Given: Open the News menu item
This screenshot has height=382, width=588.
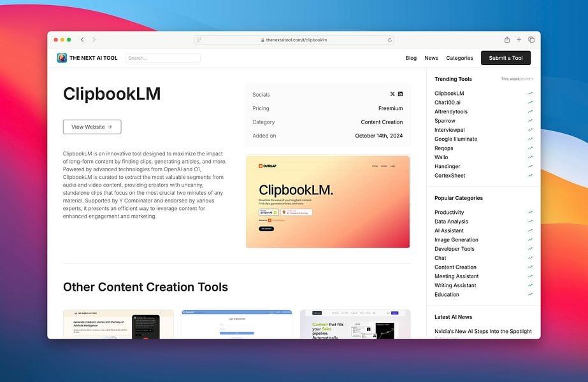Looking at the screenshot, I should pyautogui.click(x=431, y=58).
